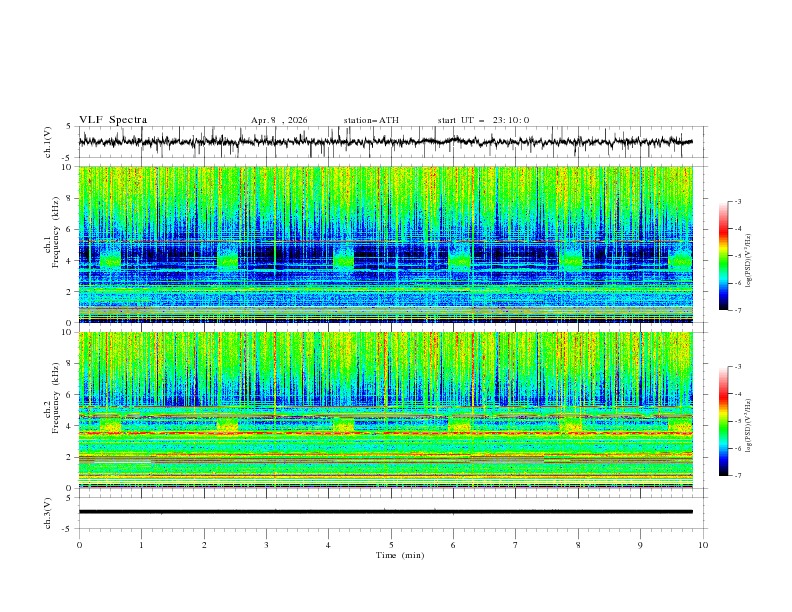Select the "ch.3(V)" axis label
This screenshot has height=612, width=792.
pos(48,513)
